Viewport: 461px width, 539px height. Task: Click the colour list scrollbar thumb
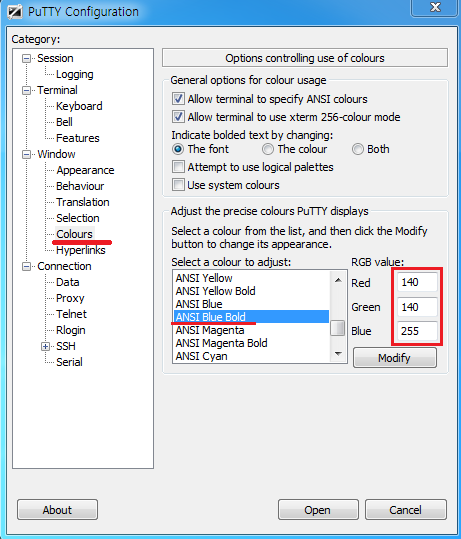(x=338, y=328)
